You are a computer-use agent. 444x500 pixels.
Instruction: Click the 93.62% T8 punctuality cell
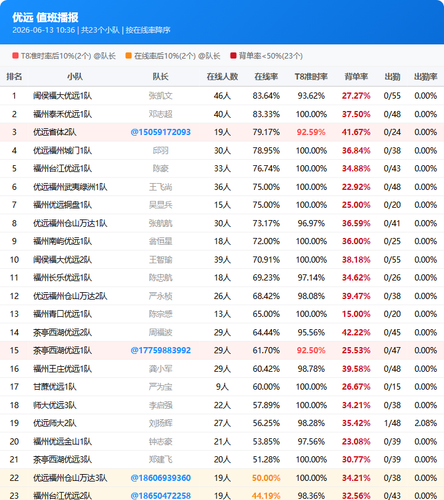click(x=311, y=96)
